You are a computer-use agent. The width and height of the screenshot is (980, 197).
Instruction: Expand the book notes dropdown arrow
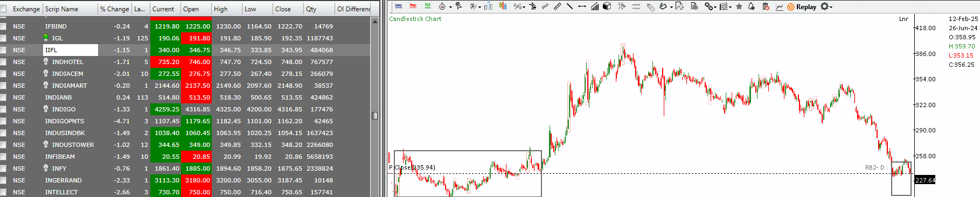tap(730, 7)
